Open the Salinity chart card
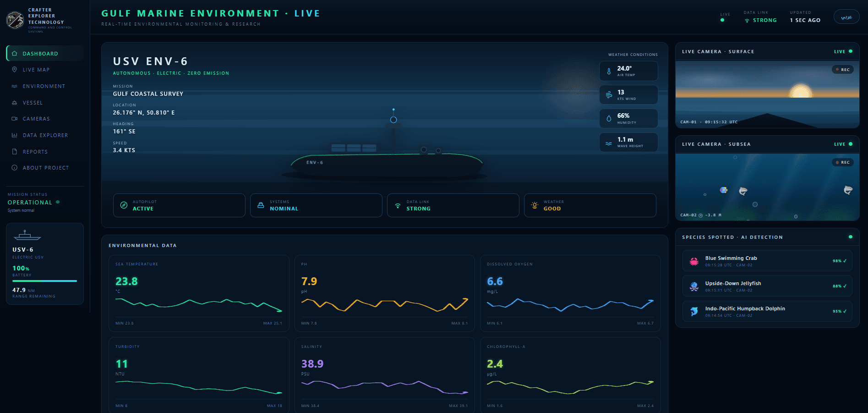868x413 pixels. pos(385,375)
